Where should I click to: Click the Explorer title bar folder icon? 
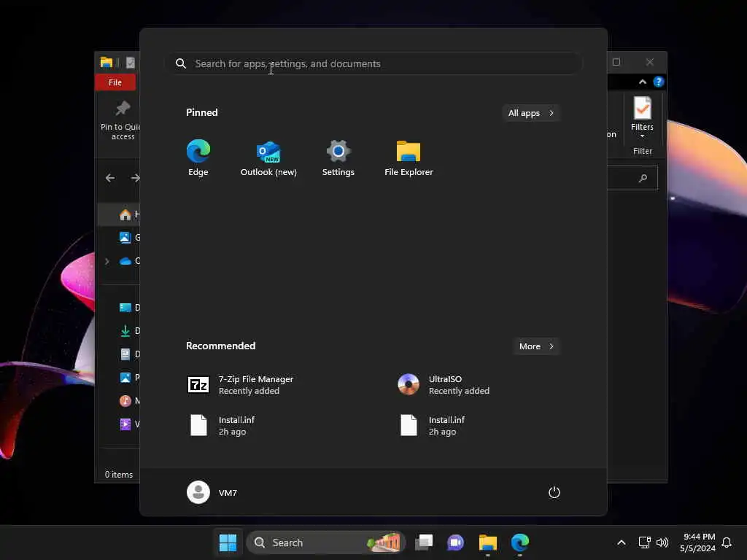coord(107,63)
